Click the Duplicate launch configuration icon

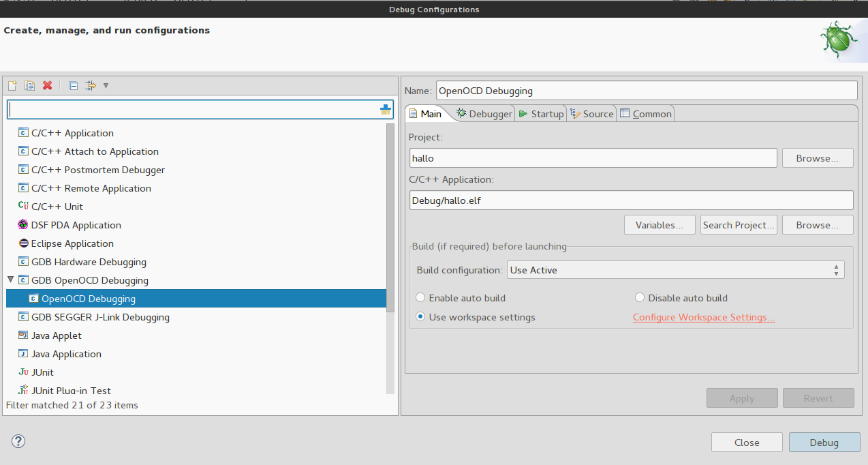pos(29,85)
